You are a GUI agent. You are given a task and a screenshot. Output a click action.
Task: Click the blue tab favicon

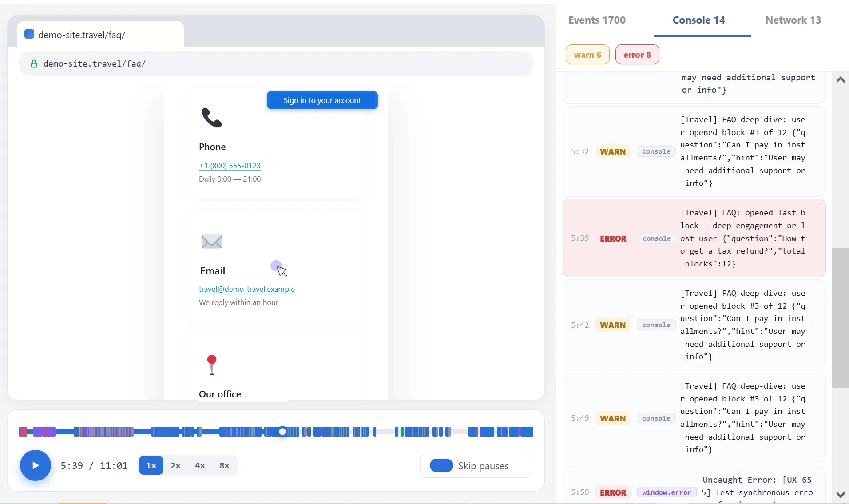(29, 34)
